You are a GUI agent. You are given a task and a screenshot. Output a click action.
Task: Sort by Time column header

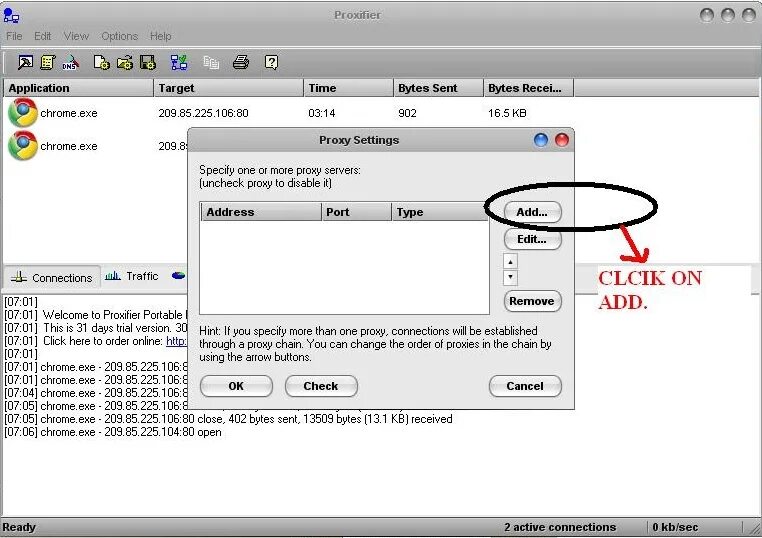pyautogui.click(x=348, y=88)
